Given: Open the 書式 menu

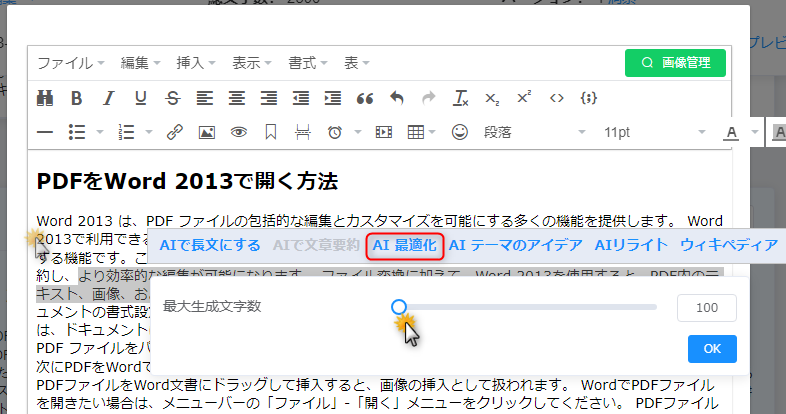Looking at the screenshot, I should [307, 63].
